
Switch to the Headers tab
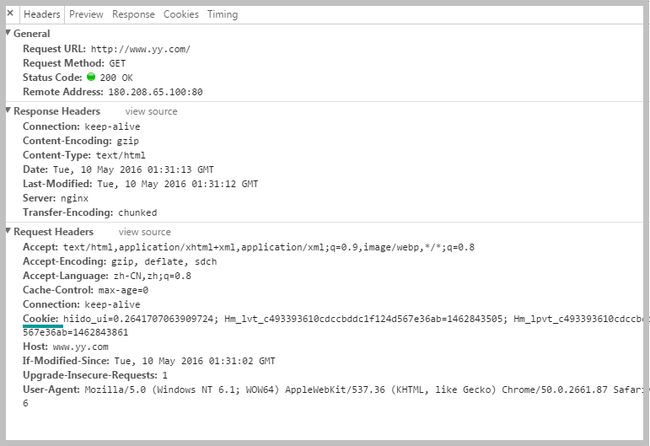click(42, 15)
